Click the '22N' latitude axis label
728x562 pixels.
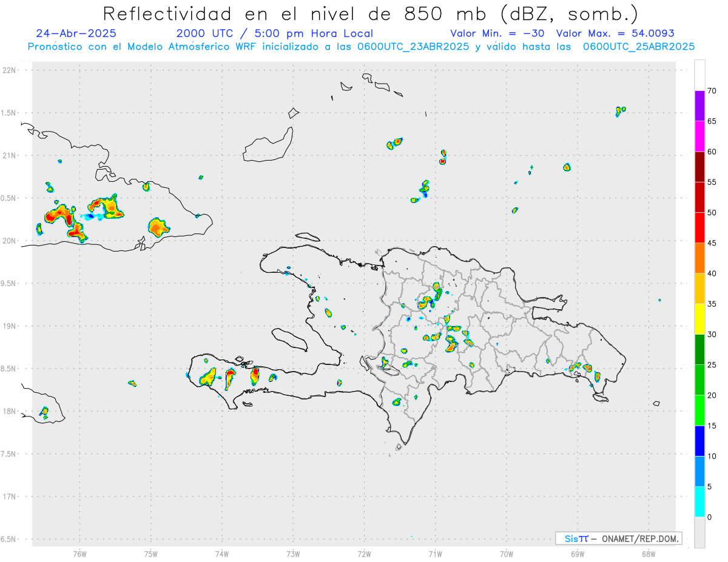10,70
